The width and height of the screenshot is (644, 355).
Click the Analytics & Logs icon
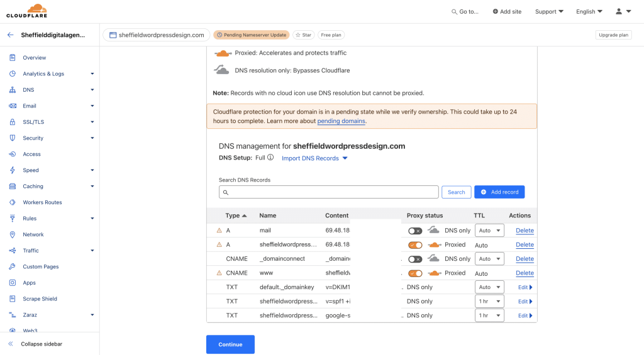13,74
